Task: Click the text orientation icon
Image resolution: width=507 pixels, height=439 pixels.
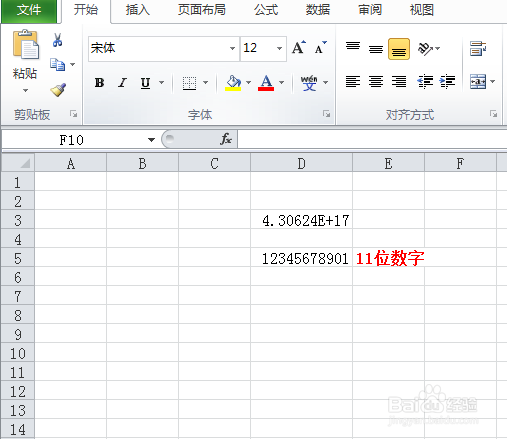Action: point(425,49)
